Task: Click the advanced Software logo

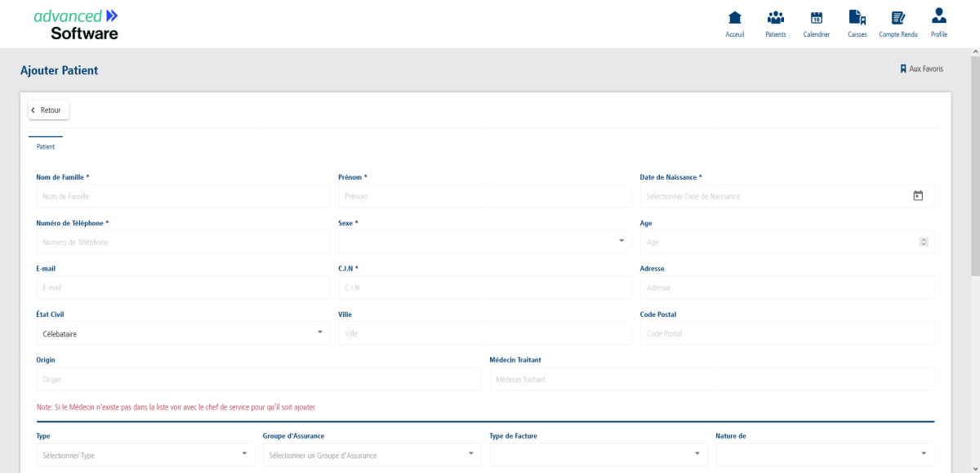Action: point(76,25)
